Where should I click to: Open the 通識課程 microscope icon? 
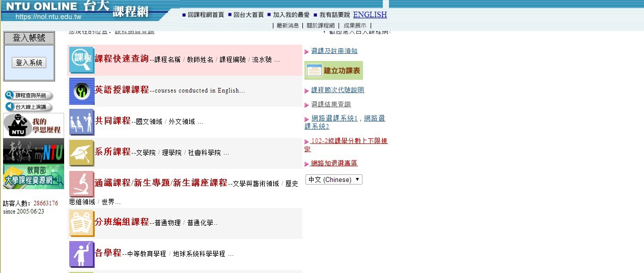(81, 185)
